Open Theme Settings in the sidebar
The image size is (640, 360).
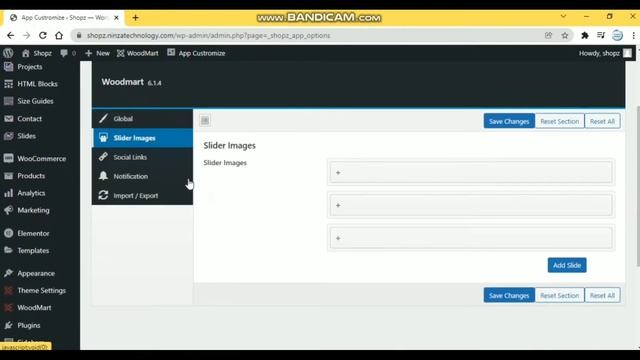coord(40,290)
